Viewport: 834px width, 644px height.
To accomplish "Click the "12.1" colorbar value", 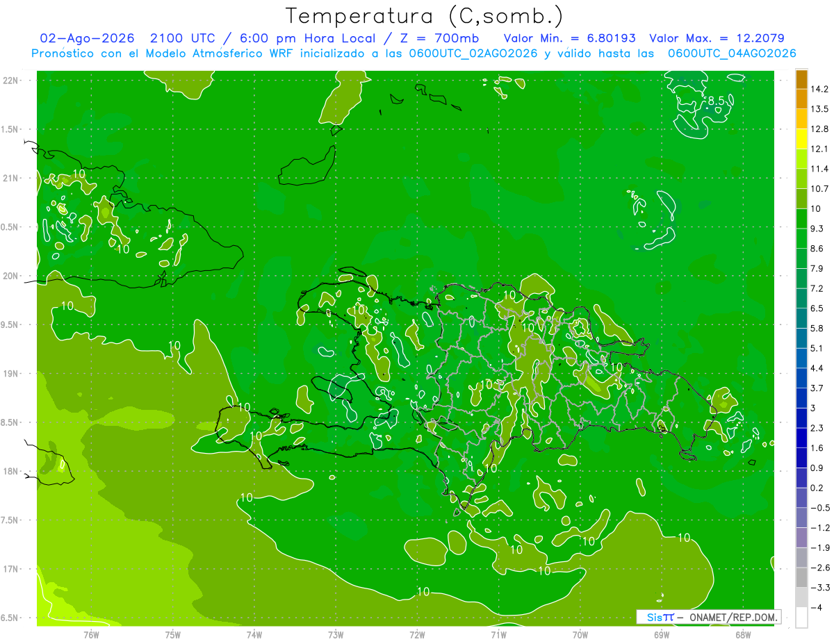I will 819,149.
